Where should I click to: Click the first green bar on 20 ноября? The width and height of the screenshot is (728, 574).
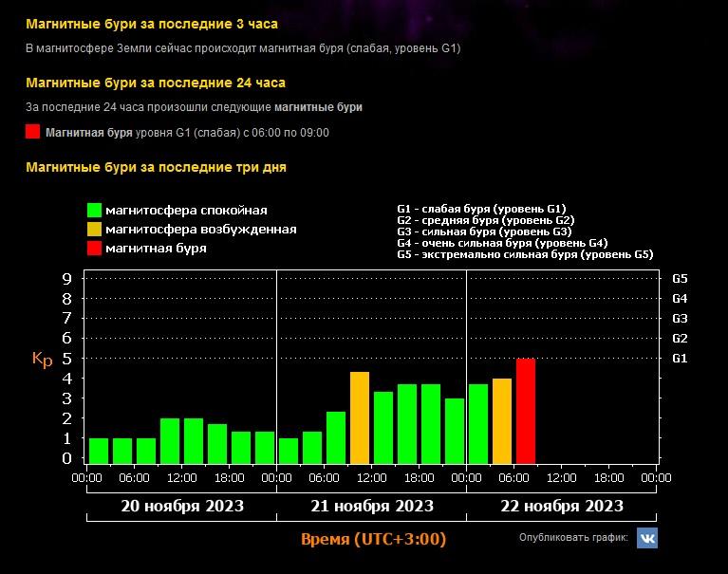pyautogui.click(x=98, y=451)
